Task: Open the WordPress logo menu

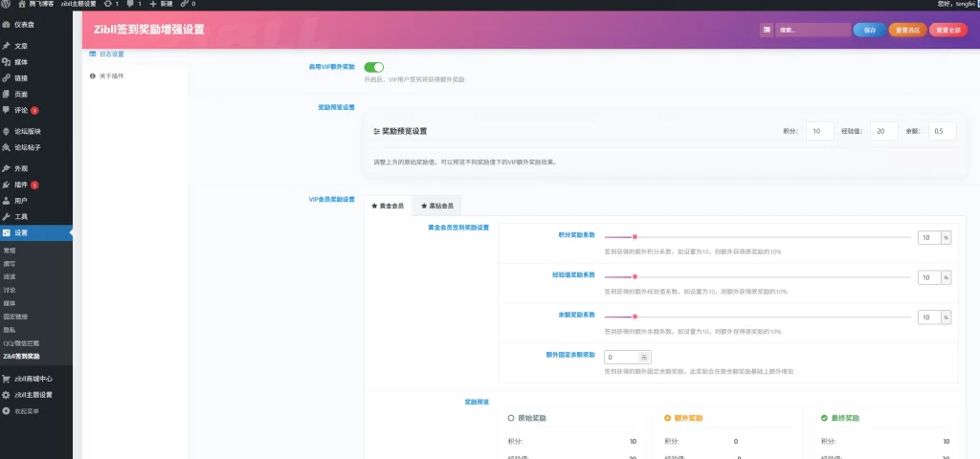Action: pyautogui.click(x=6, y=4)
